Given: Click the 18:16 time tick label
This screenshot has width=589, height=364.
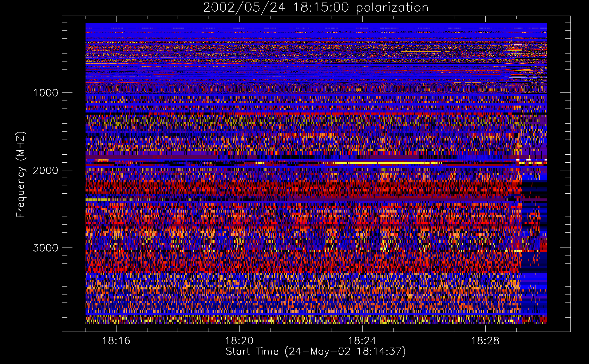Looking at the screenshot, I should click(116, 341).
